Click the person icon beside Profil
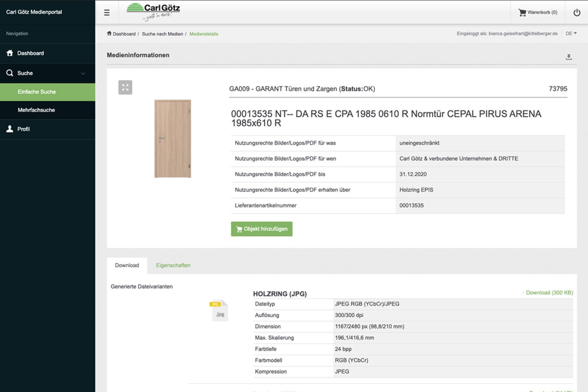 [10, 129]
